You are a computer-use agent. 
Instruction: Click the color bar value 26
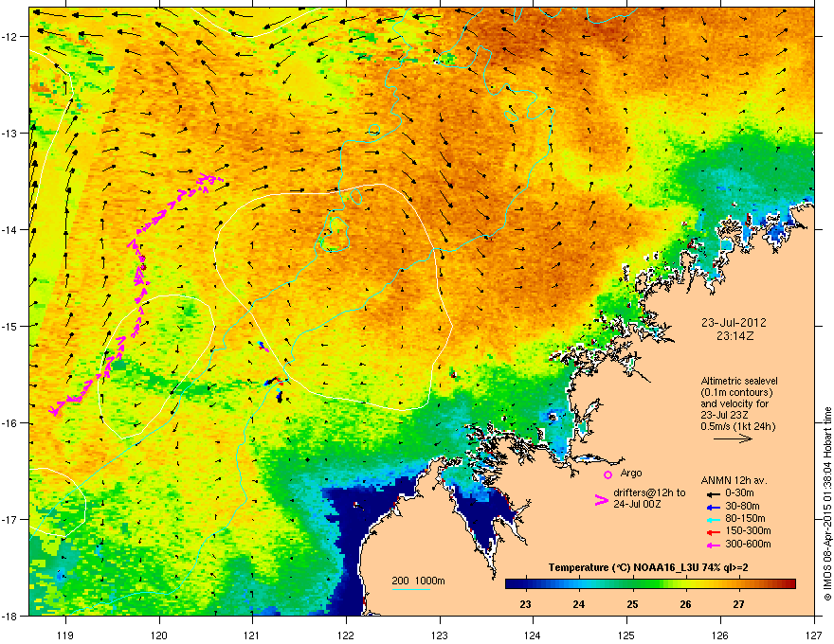685,604
